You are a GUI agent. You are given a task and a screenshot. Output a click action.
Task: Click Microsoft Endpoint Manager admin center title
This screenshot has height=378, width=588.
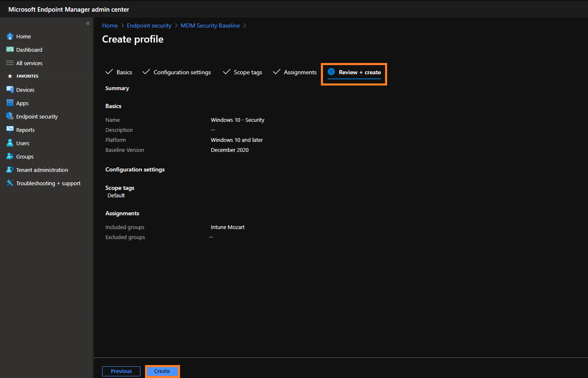[69, 9]
